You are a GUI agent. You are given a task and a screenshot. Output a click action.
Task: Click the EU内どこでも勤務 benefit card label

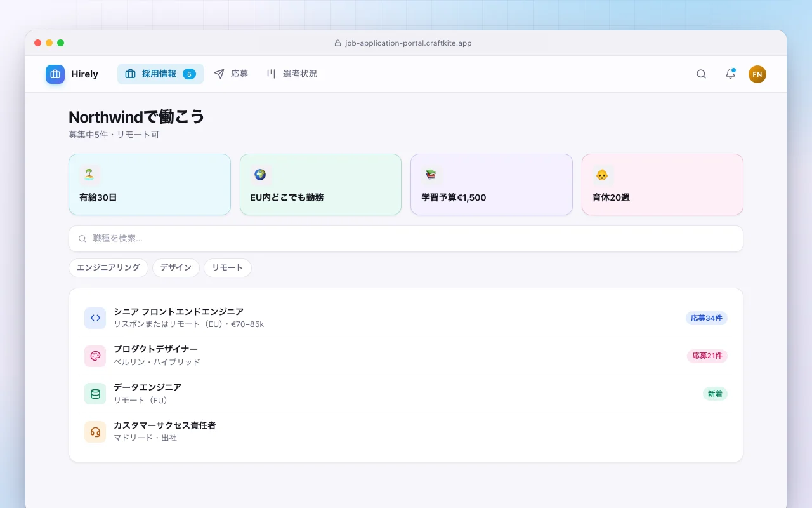(287, 197)
